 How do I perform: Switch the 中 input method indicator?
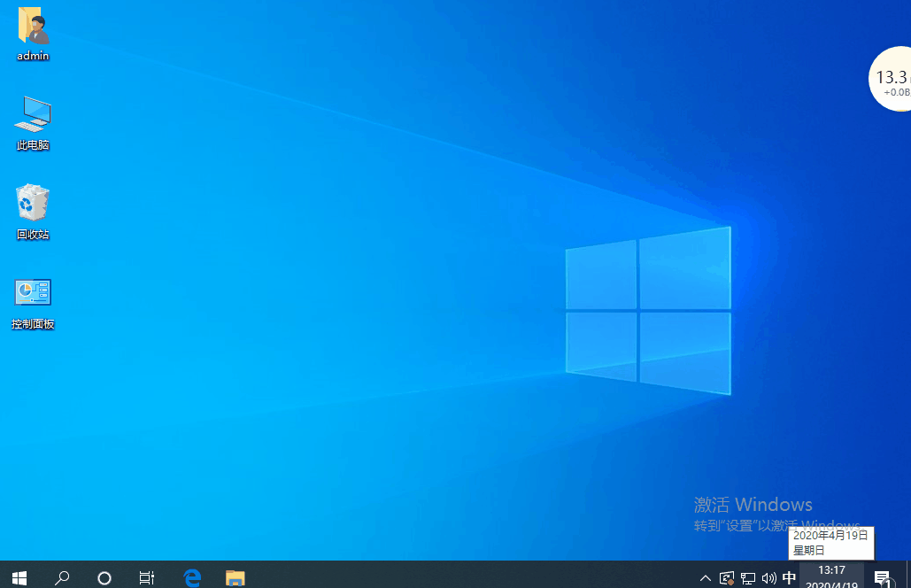pos(789,577)
